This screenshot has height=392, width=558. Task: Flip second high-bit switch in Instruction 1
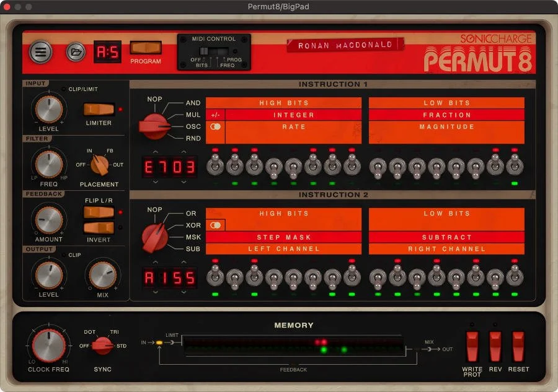pyautogui.click(x=234, y=164)
